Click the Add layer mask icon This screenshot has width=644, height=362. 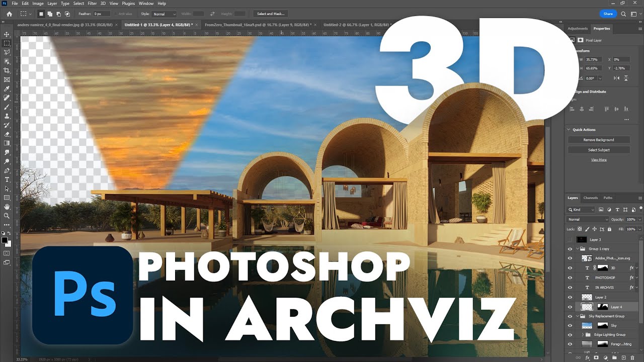tap(596, 358)
